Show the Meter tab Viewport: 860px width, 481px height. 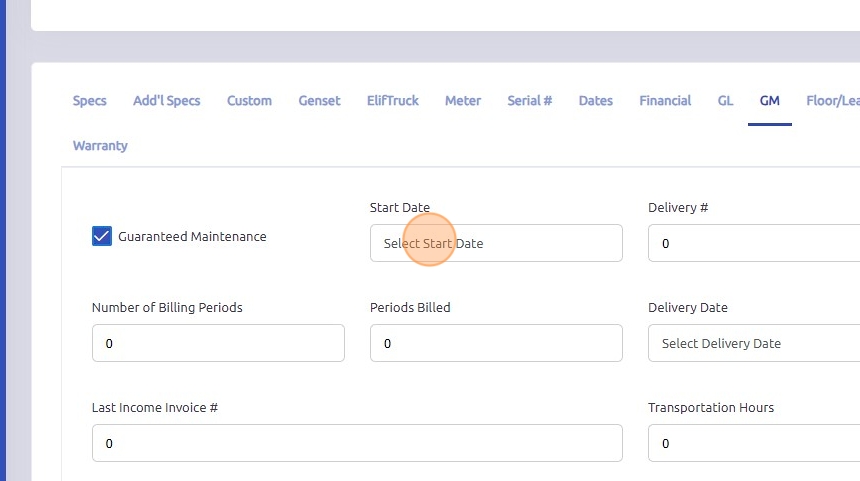(463, 101)
